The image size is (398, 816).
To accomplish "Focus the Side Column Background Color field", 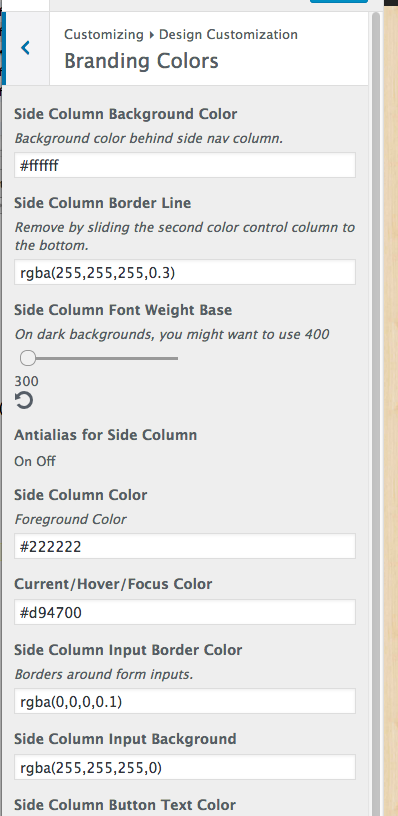I will 185,165.
